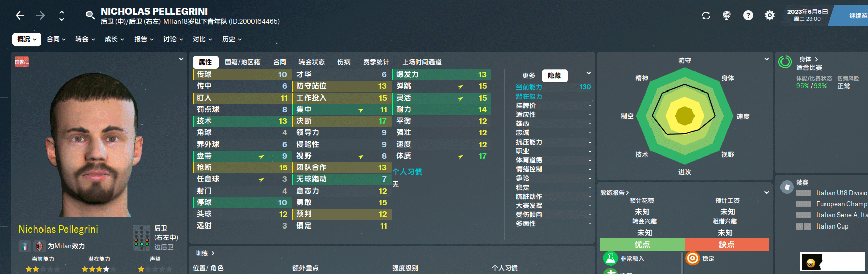Click the 当前能力 value 130
This screenshot has height=274, width=868.
click(585, 87)
